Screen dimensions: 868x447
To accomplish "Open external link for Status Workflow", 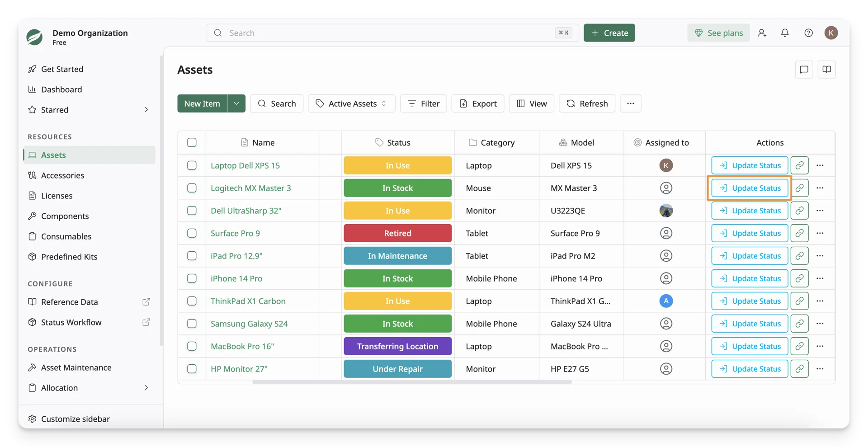I will tap(146, 322).
